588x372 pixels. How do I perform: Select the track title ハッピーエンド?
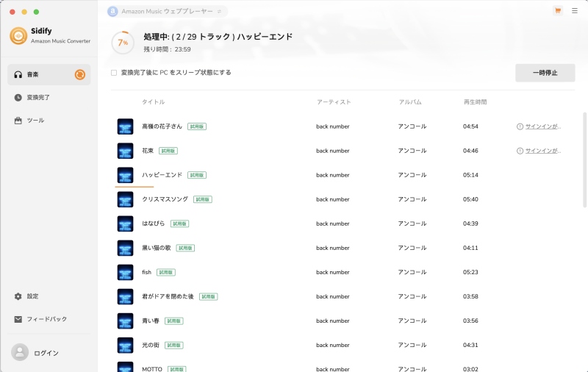pos(162,175)
